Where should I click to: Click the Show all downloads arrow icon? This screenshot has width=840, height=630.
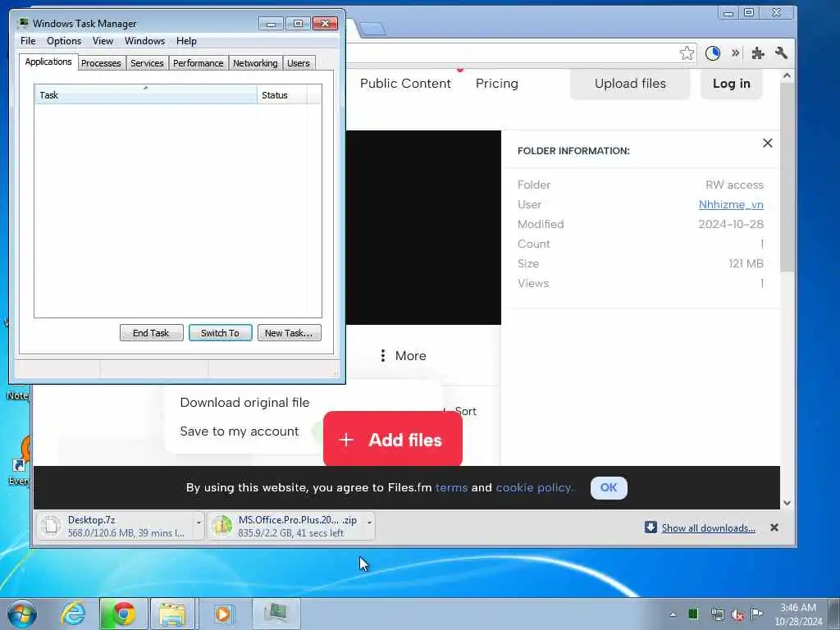click(651, 527)
